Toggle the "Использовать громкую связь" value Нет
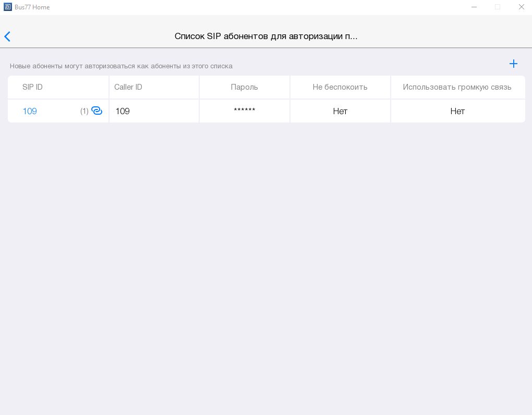532x415 pixels. (x=457, y=111)
